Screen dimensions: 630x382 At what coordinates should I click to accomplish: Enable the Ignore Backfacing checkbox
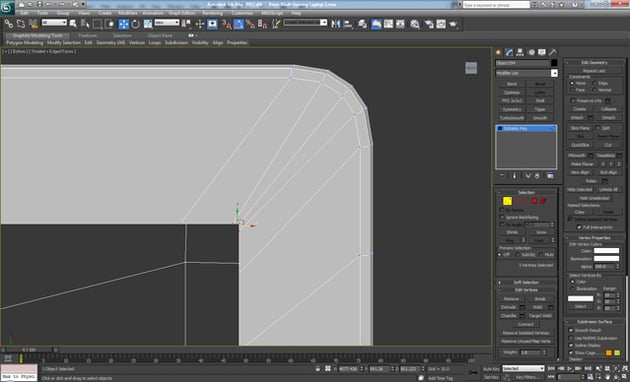pos(502,217)
